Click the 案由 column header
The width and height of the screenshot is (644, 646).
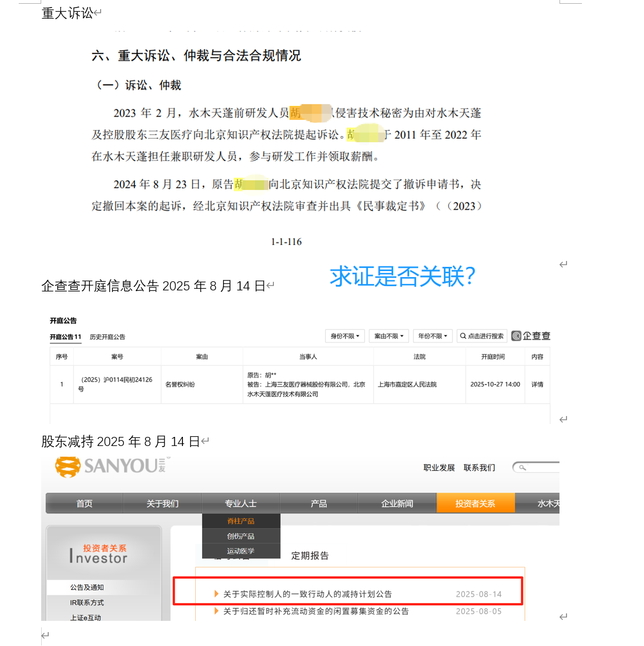202,357
